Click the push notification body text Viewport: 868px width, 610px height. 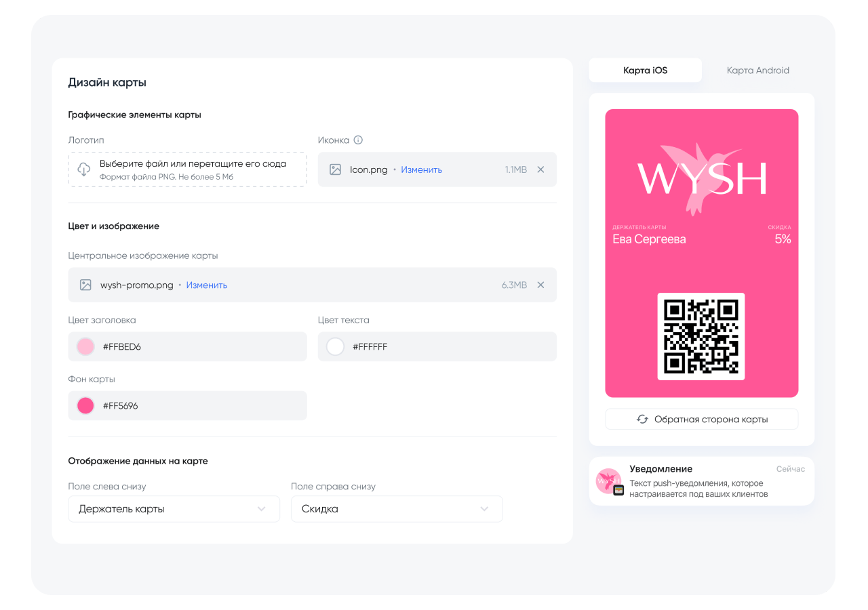click(698, 489)
